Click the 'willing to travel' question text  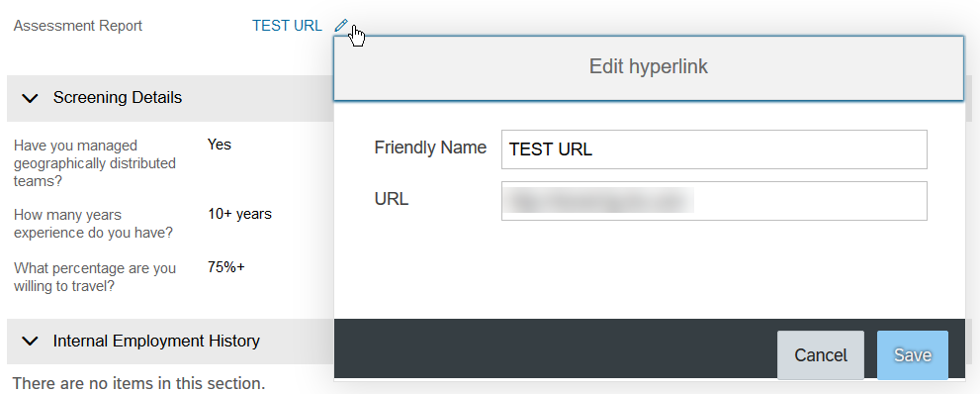95,277
